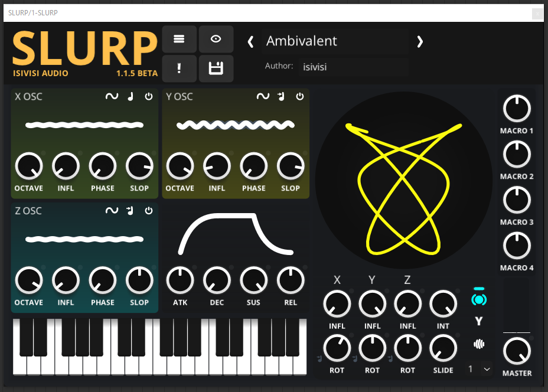
Task: Select Z OSC sine waveform icon
Action: click(x=112, y=211)
